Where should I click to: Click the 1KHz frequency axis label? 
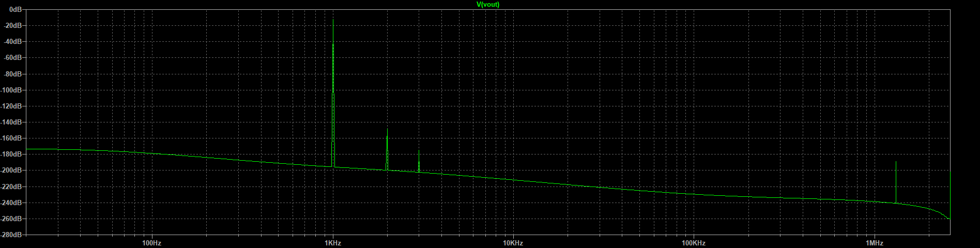[333, 243]
